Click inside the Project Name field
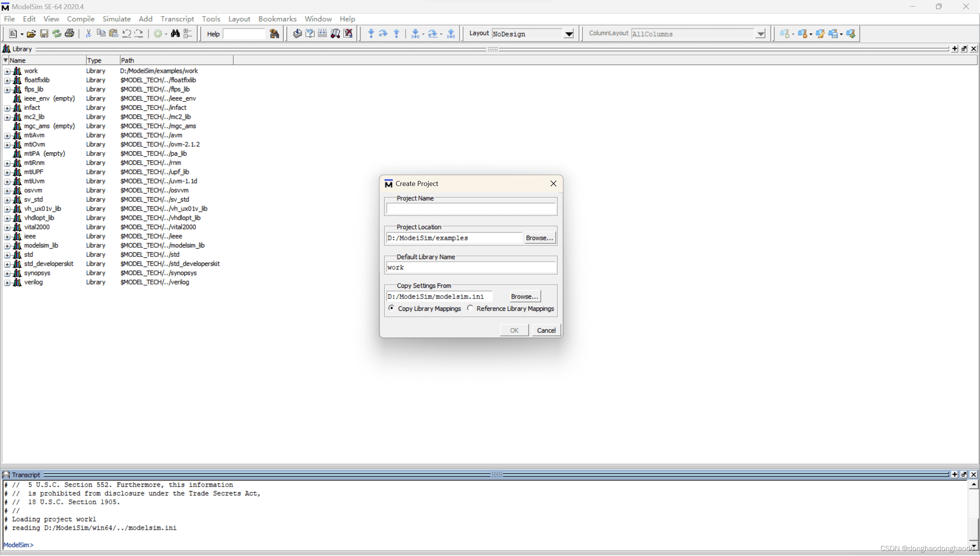 pyautogui.click(x=471, y=209)
